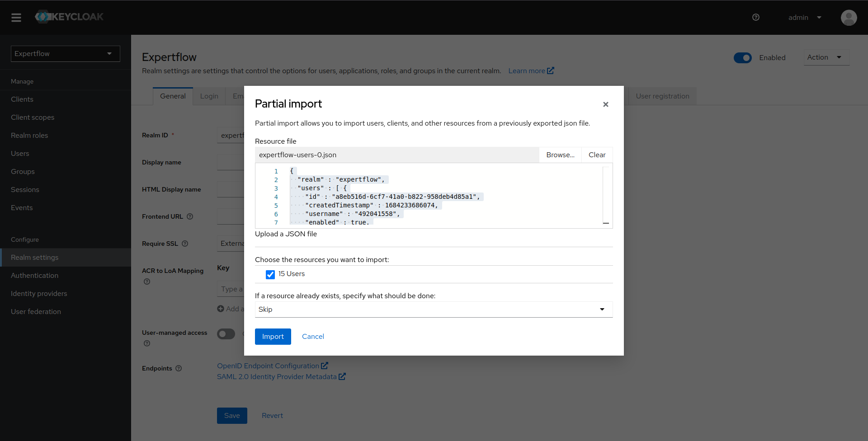Select Realm settings in the sidebar

34,257
